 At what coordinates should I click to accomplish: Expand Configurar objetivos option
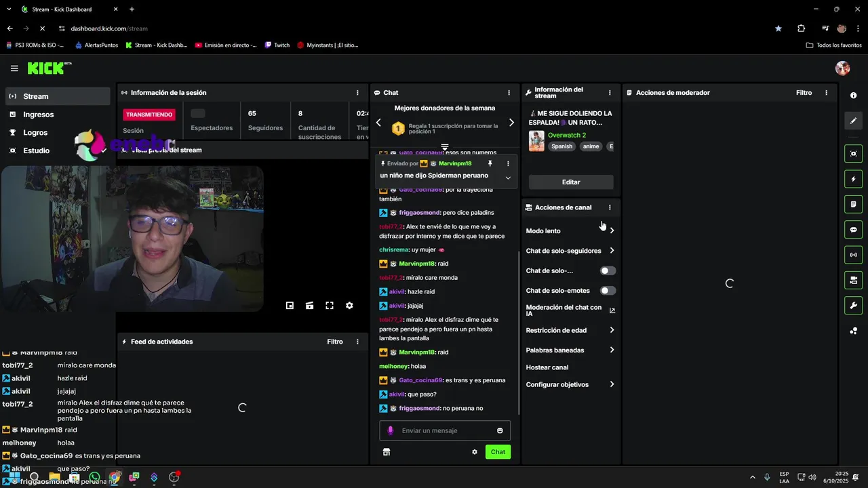[570, 384]
